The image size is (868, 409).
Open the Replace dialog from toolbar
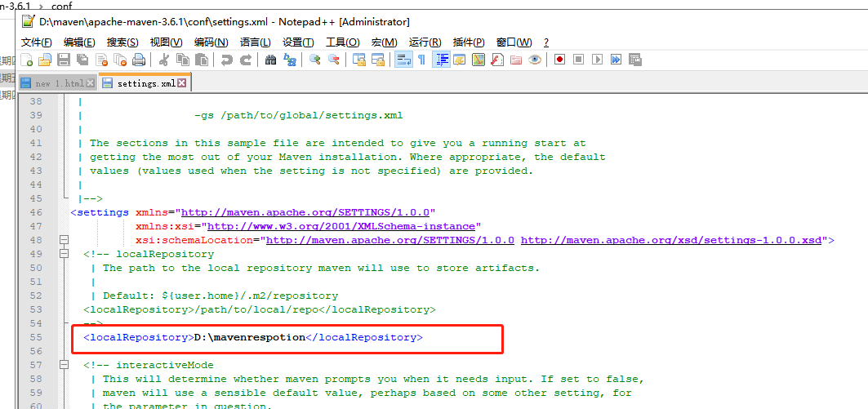tap(290, 60)
